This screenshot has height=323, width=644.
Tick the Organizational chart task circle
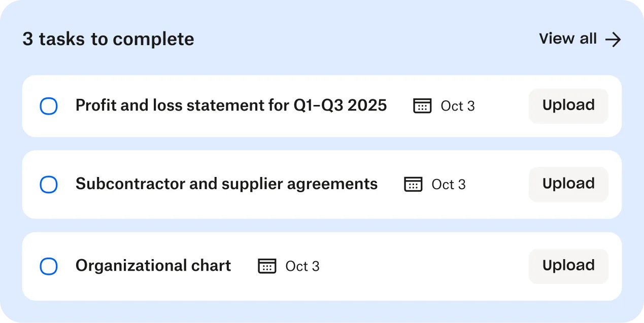click(49, 267)
